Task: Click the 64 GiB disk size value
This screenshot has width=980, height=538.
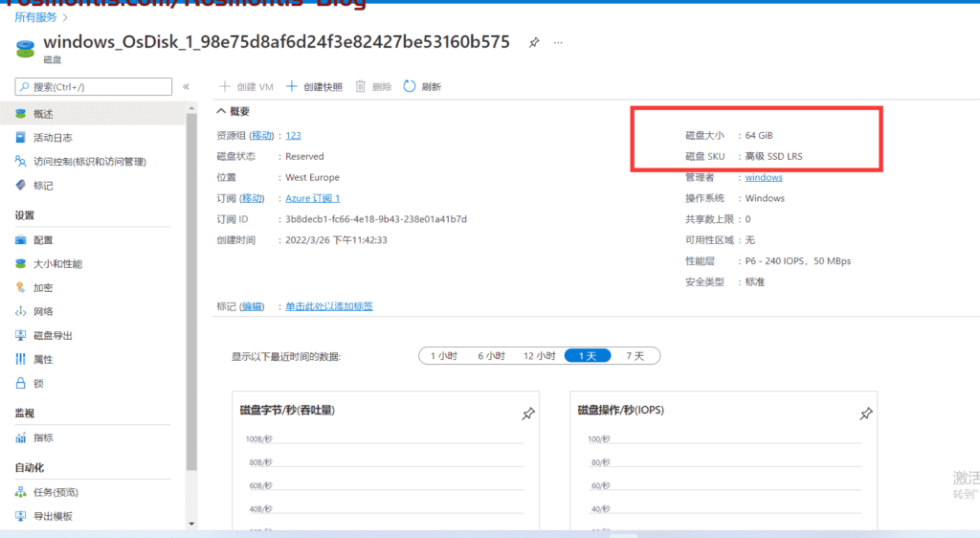Action: click(x=759, y=135)
